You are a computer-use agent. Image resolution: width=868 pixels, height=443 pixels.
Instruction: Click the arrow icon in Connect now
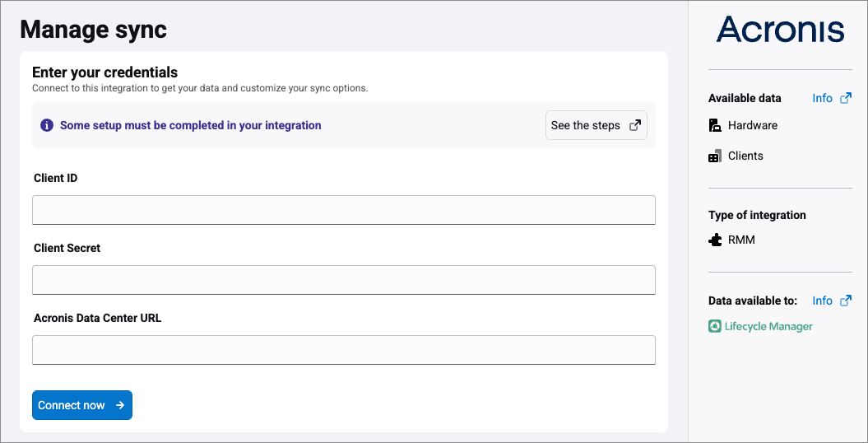120,405
